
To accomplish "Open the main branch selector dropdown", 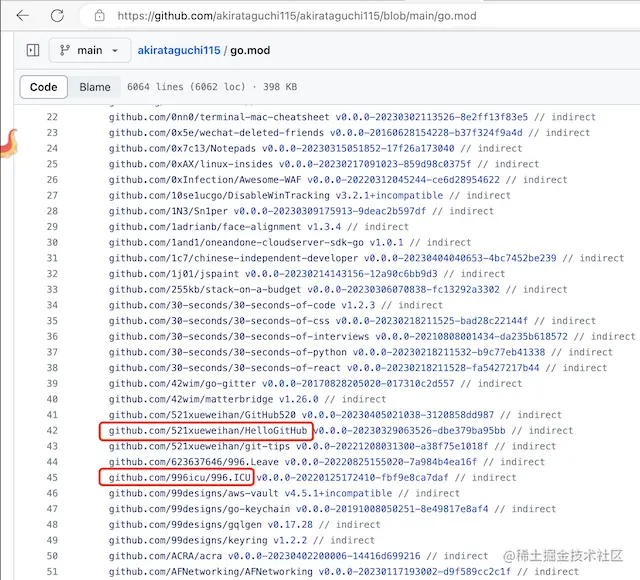I will 90,50.
